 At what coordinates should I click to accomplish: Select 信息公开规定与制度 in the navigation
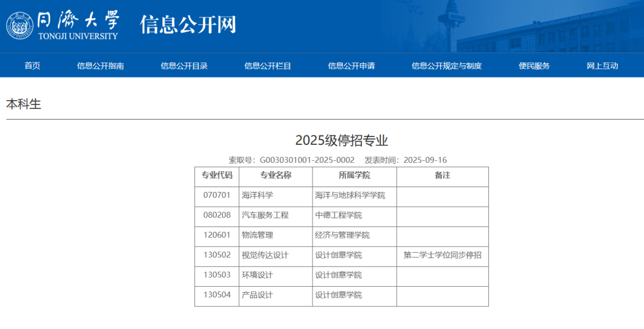point(447,66)
